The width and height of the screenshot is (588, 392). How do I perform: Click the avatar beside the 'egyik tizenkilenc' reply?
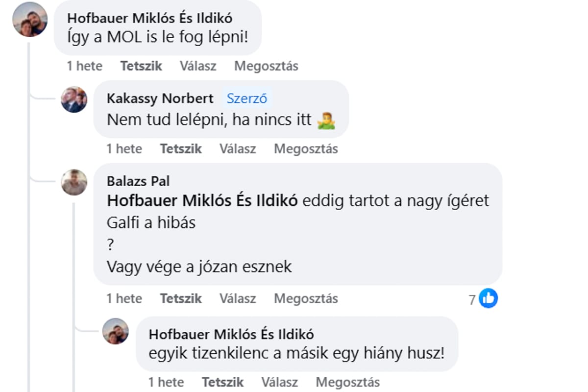[116, 331]
